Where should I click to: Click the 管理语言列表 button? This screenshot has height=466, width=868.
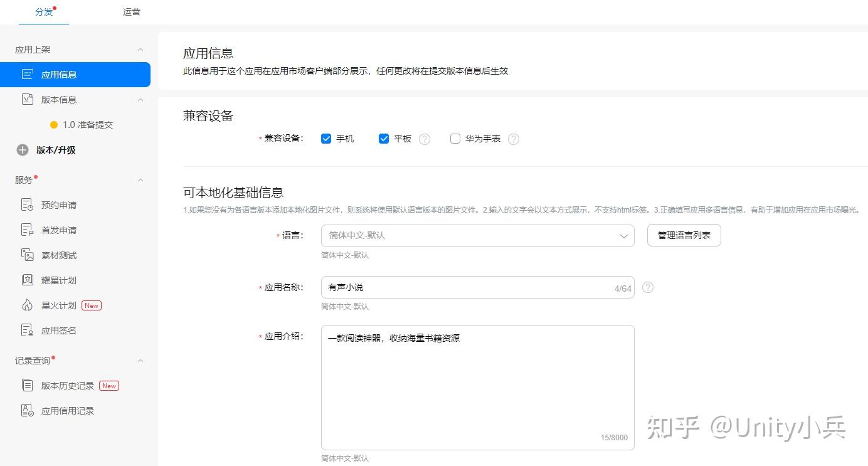point(684,235)
